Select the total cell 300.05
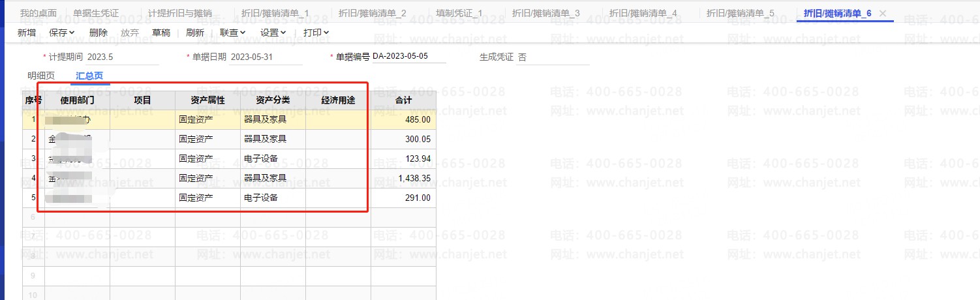Screen dimensions: 980x300 pos(403,139)
